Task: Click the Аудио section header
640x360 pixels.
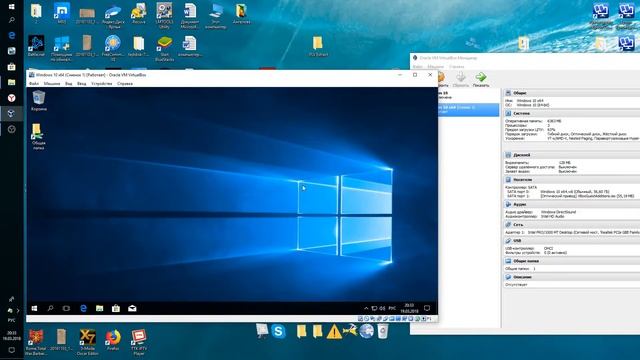Action: (571, 204)
